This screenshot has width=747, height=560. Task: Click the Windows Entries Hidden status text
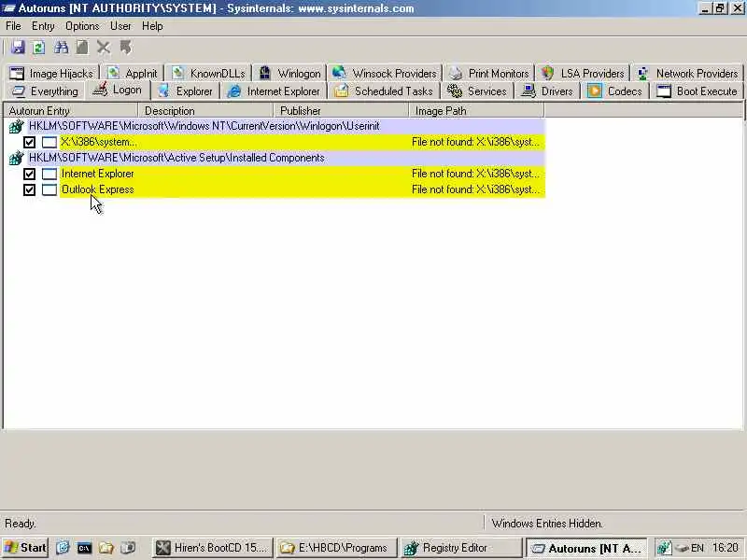(x=547, y=524)
